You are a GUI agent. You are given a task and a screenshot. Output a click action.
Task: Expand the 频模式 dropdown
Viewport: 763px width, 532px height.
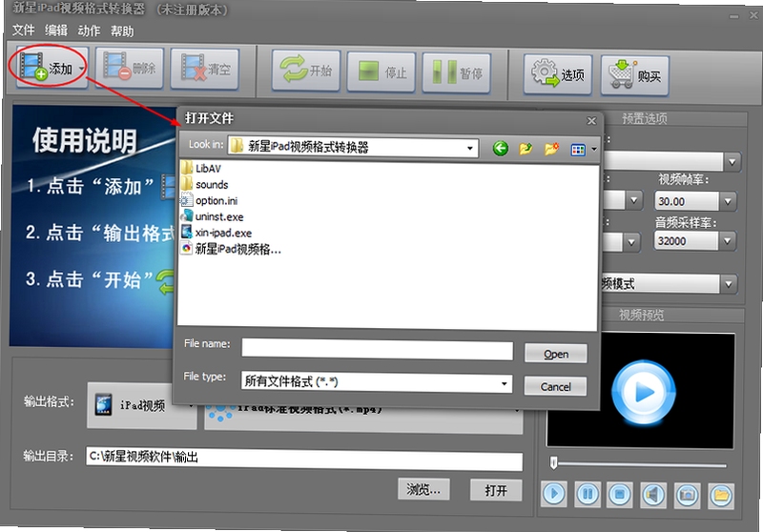pos(729,284)
